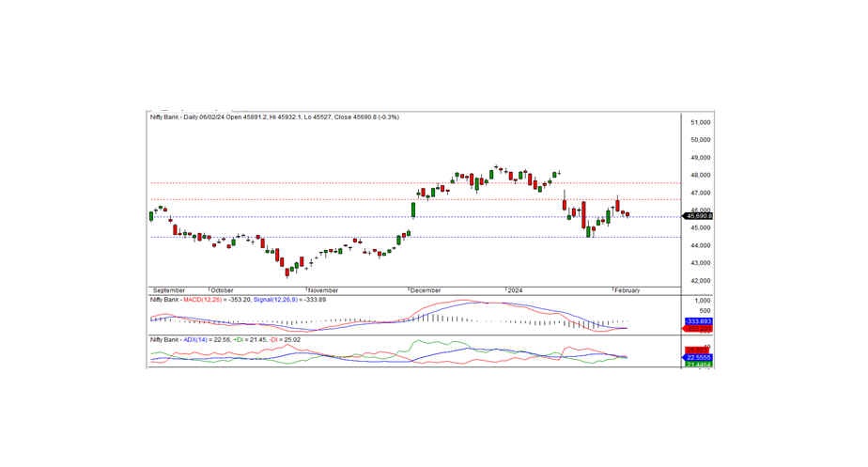Click the -DI = 25.02 legend text

[x=285, y=339]
